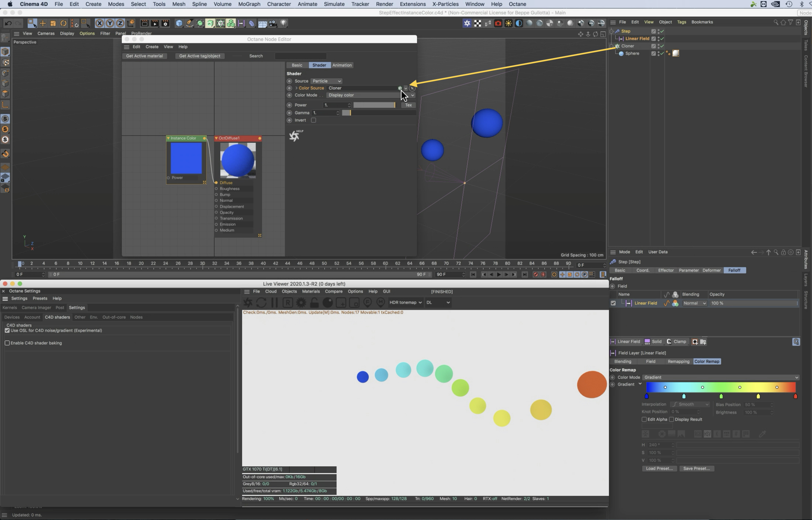Open the HDR tonemap dropdown

(x=405, y=302)
